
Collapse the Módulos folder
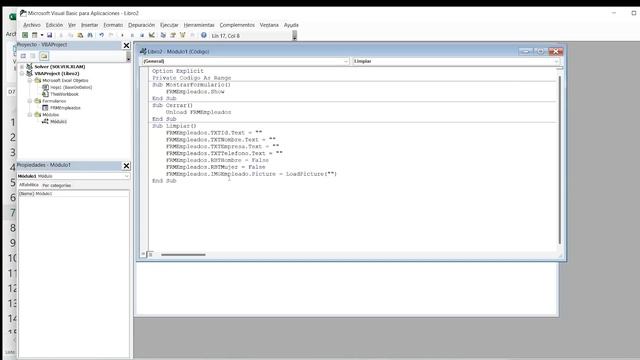(30, 115)
